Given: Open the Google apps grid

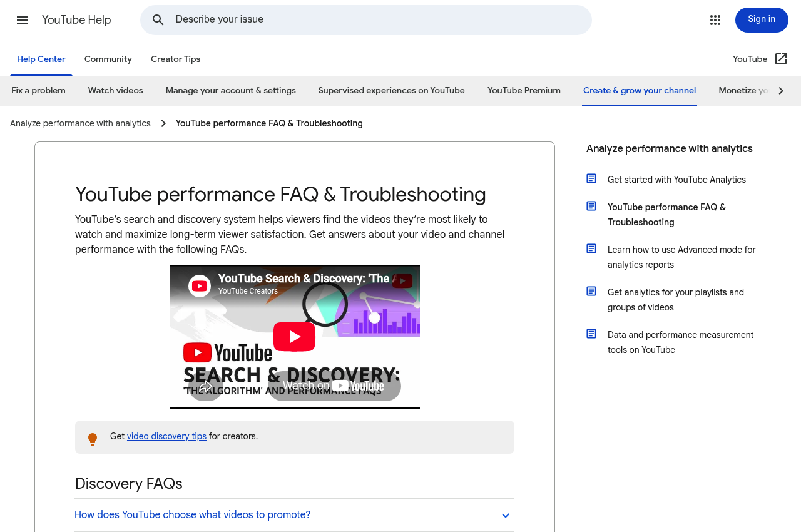Looking at the screenshot, I should pos(715,20).
